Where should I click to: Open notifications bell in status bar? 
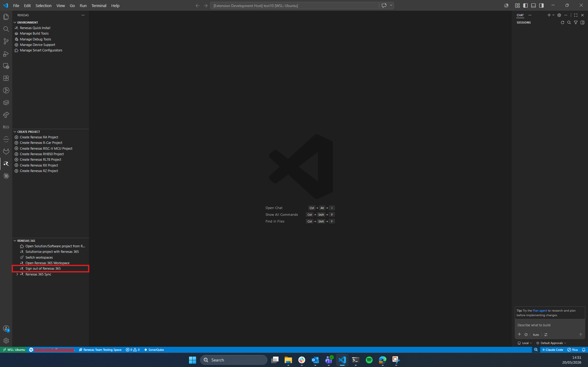tap(584, 350)
